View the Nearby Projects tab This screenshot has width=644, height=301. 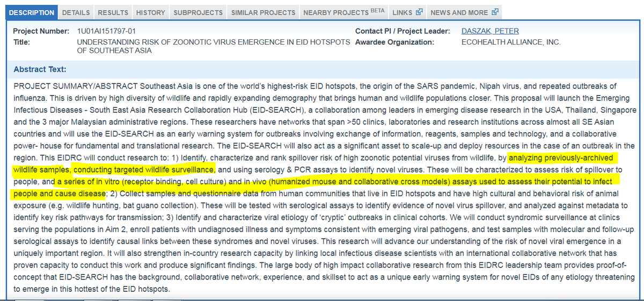click(x=335, y=12)
